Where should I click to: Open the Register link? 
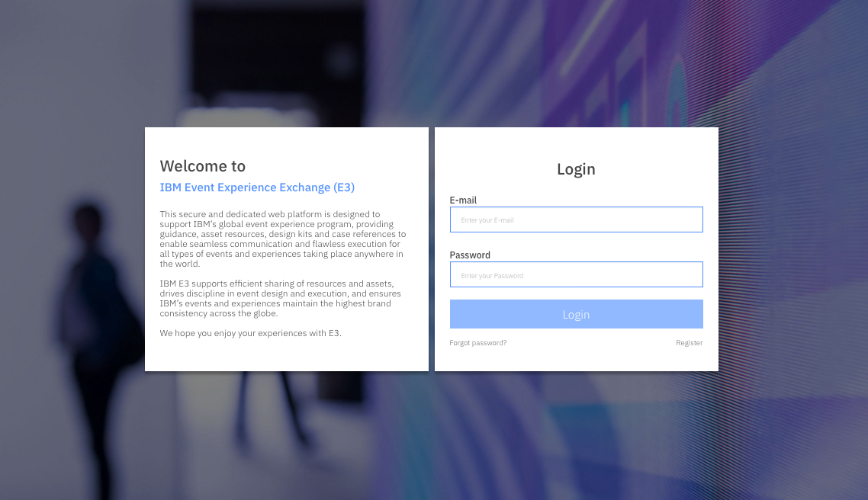[690, 343]
